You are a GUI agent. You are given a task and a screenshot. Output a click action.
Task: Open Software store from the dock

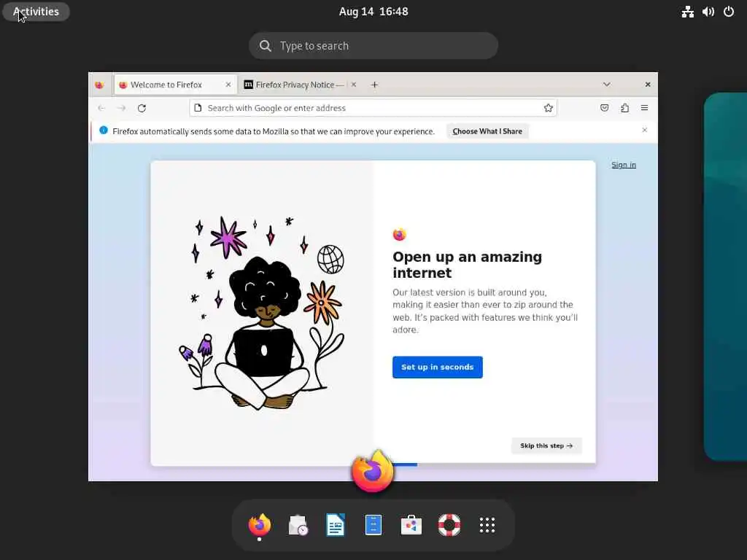point(411,525)
